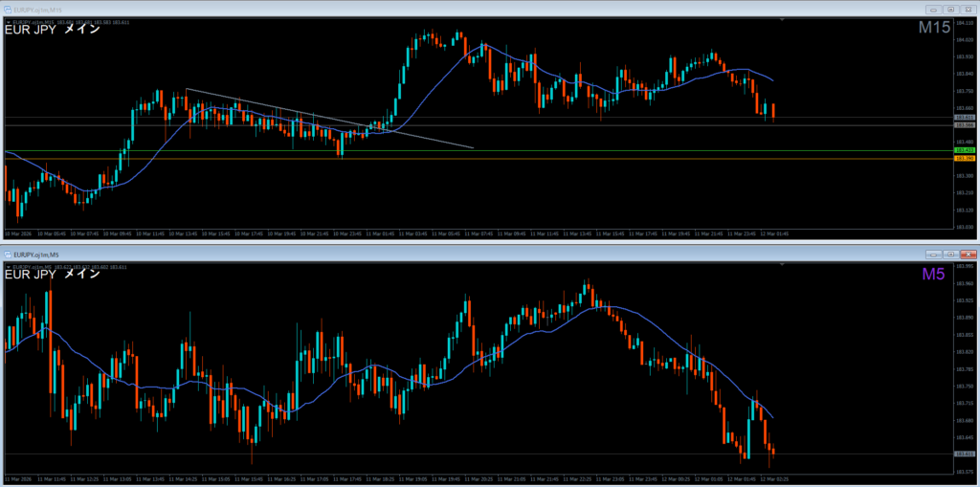Minimize the M5 chart window
Viewport: 980px width, 487px height.
[x=934, y=255]
